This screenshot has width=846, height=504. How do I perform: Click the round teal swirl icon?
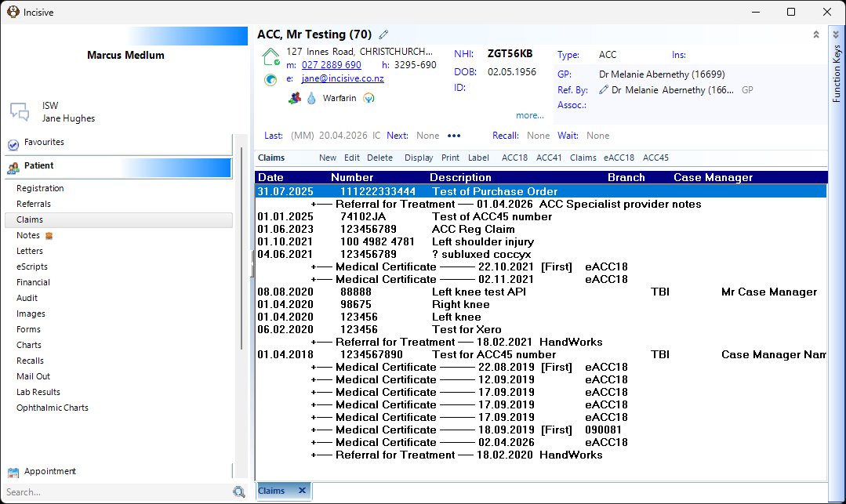pos(271,80)
